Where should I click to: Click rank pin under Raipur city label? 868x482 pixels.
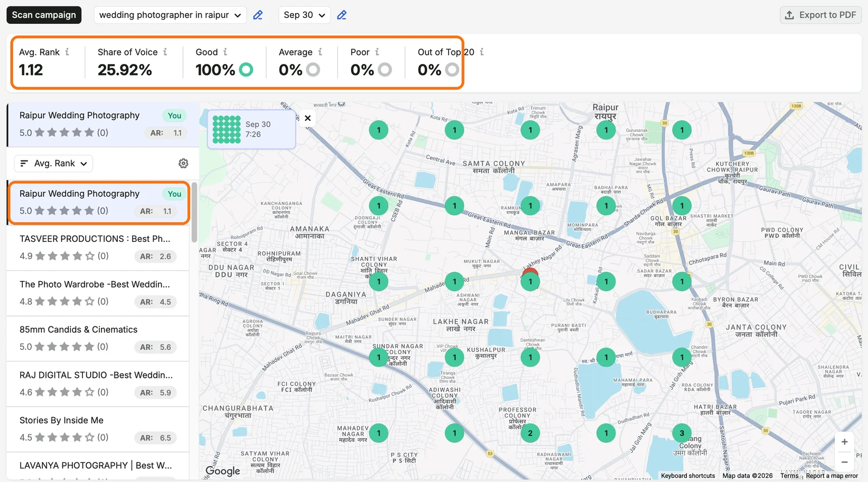tap(606, 130)
